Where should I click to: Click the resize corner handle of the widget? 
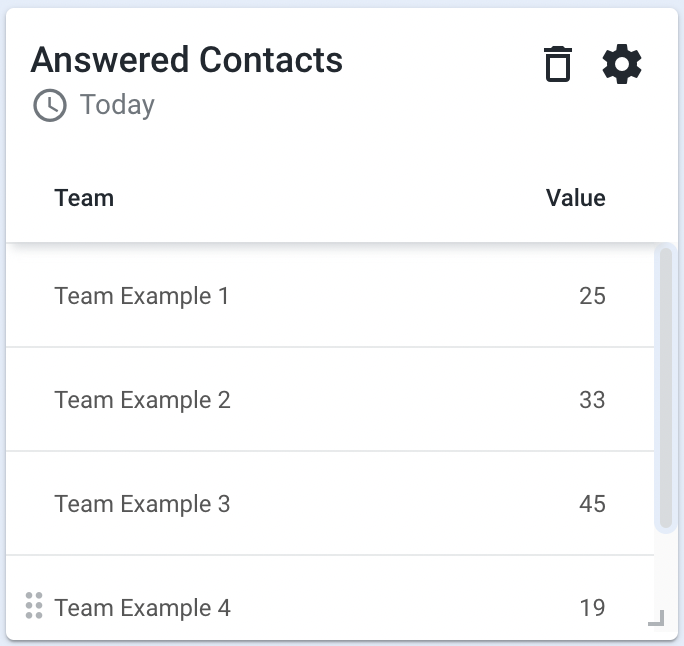tap(657, 618)
